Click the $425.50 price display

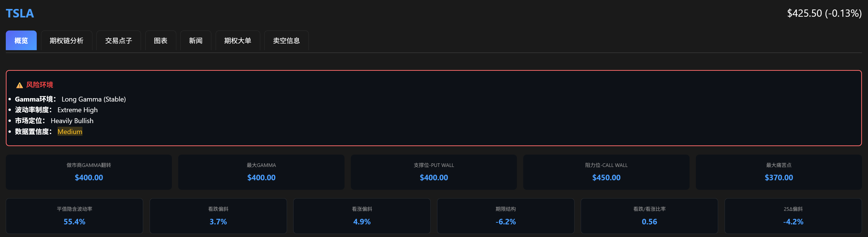click(824, 13)
